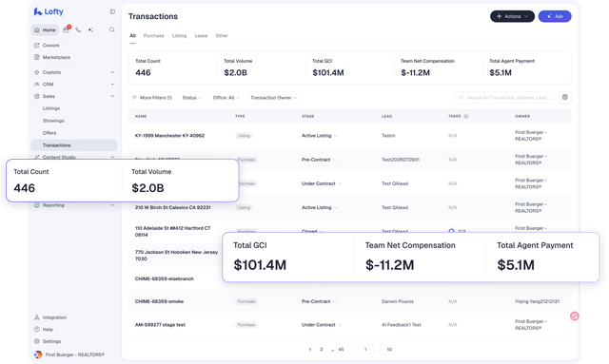Click the page number input box
609x364 pixels.
(x=365, y=350)
